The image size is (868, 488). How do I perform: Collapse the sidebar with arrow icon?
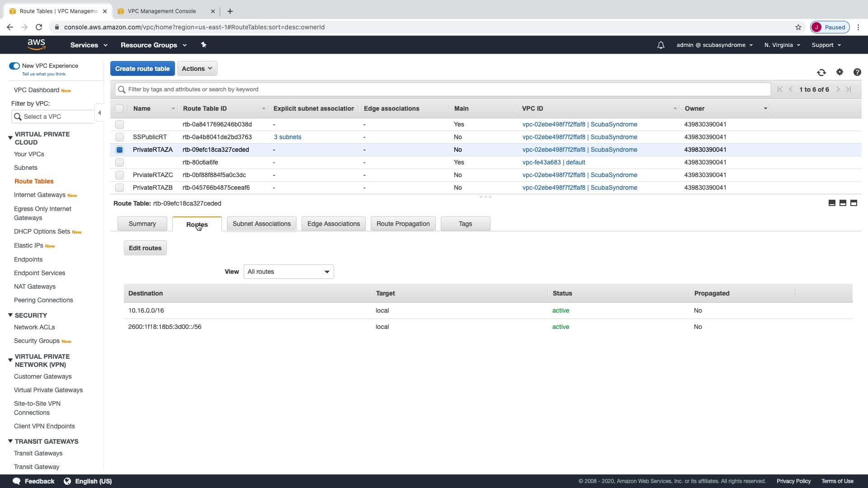click(99, 113)
